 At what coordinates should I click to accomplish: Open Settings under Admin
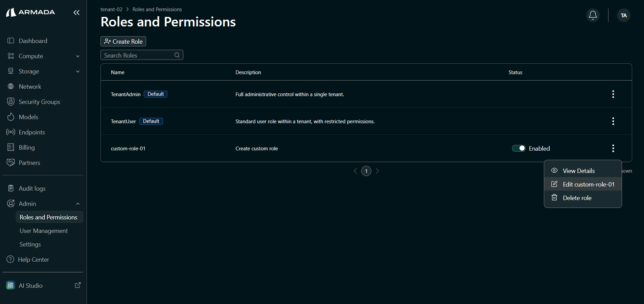click(30, 244)
